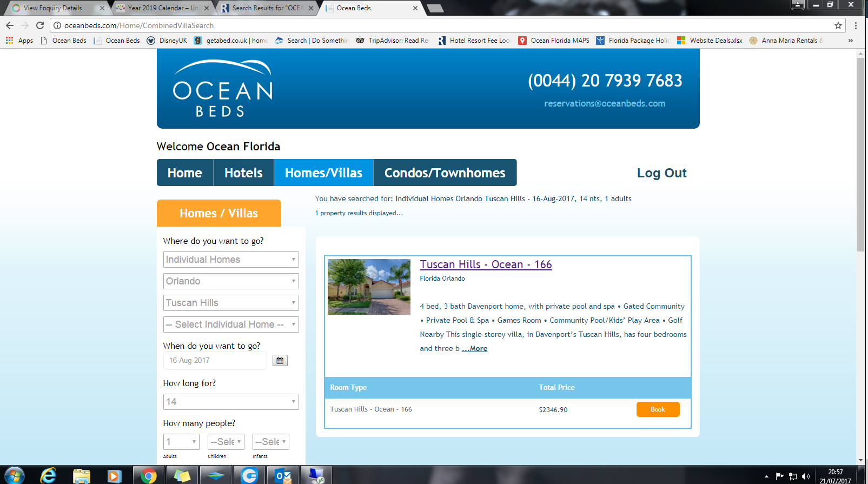Open the Chrome three-dot menu
The height and width of the screenshot is (484, 868).
pyautogui.click(x=856, y=25)
